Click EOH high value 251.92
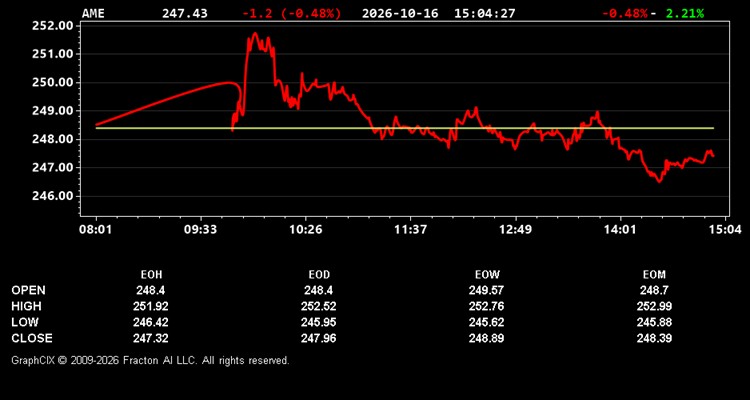Image resolution: width=750 pixels, height=400 pixels. pos(151,306)
